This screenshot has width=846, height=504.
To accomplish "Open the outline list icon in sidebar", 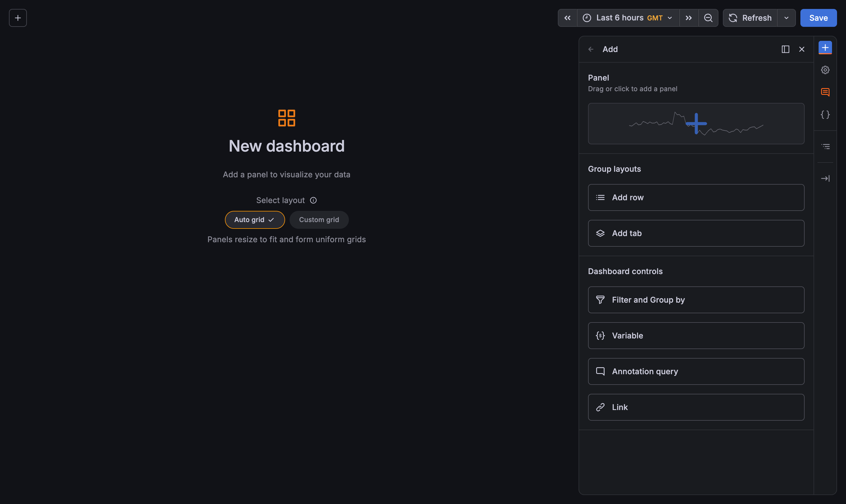I will point(825,146).
